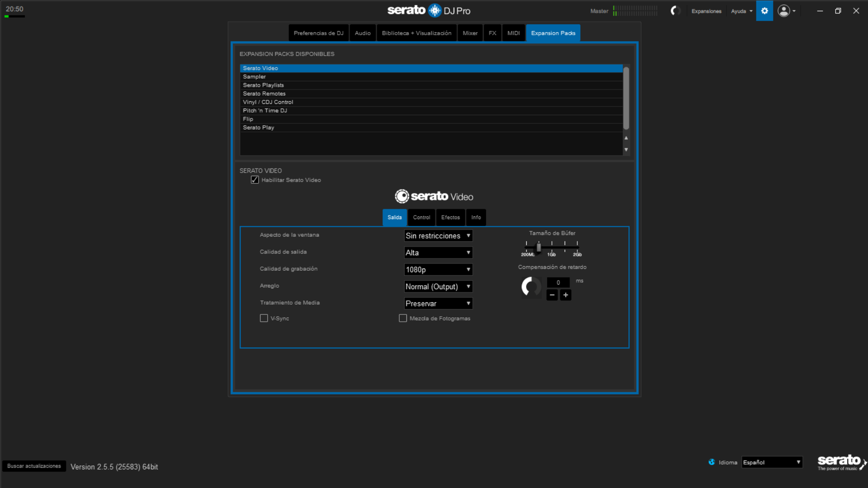Enable Mezcla de Fotogramas checkbox
Image resolution: width=868 pixels, height=488 pixels.
(403, 318)
